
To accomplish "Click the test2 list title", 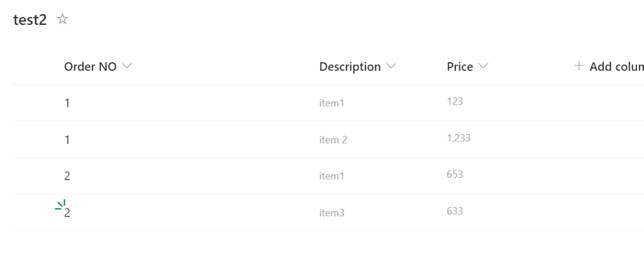I will tap(30, 20).
